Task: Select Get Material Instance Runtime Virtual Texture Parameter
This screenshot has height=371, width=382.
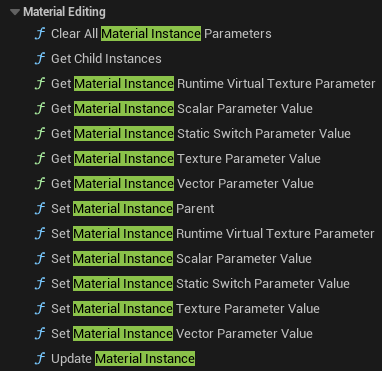Action: (213, 84)
